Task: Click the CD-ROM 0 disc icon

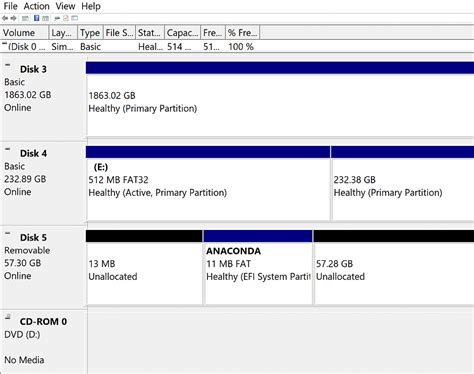Action: (8, 317)
